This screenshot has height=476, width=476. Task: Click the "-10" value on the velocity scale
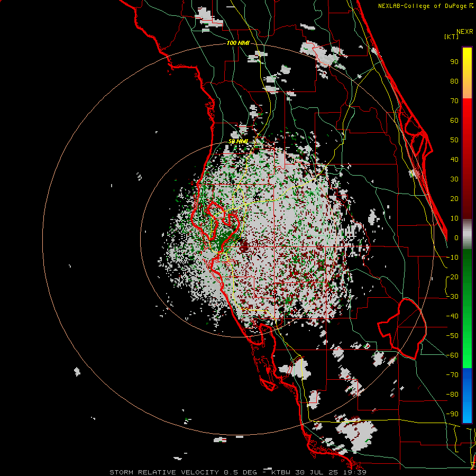pyautogui.click(x=452, y=258)
